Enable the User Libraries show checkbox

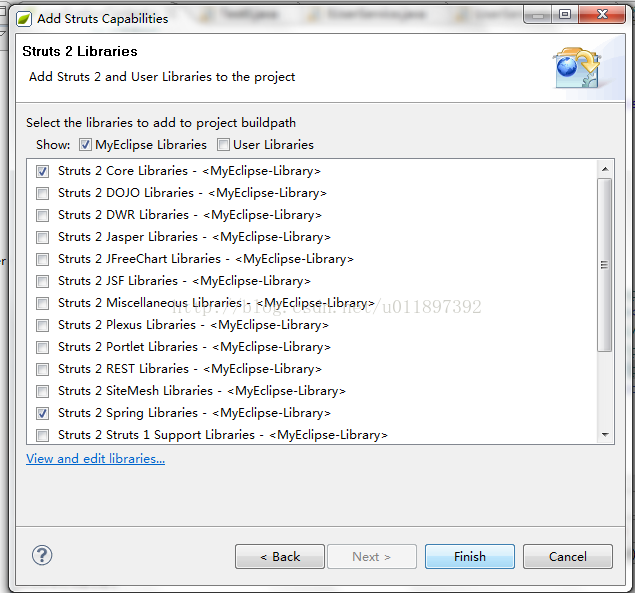[x=223, y=145]
